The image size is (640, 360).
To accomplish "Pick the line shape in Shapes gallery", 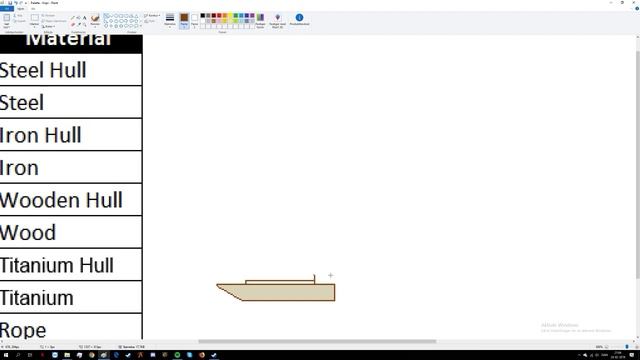I will coord(106,16).
